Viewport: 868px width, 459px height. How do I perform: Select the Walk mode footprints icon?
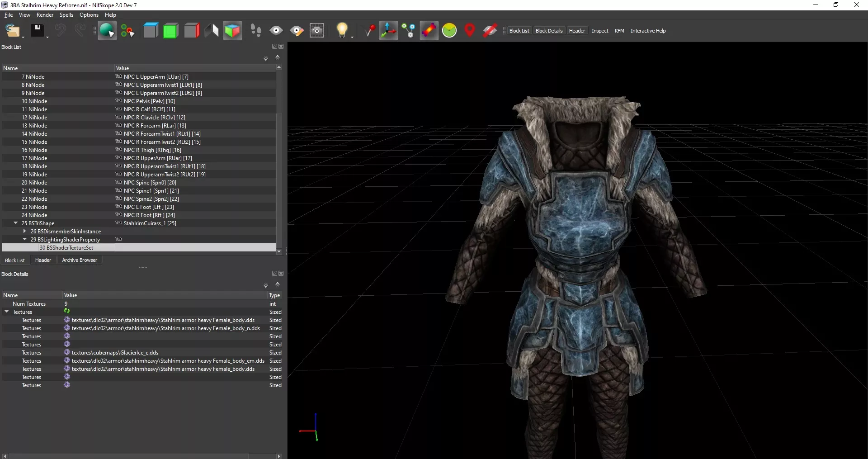(x=256, y=31)
